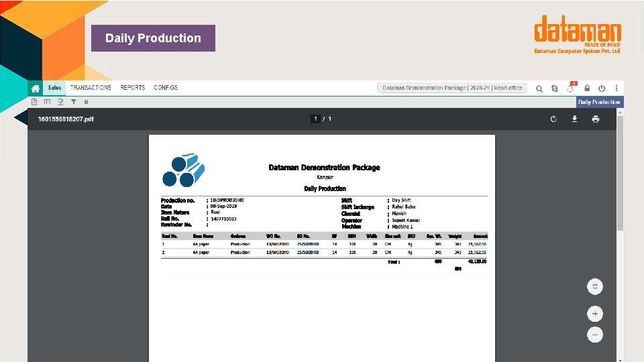Click the Machine 1 value

pos(402,227)
